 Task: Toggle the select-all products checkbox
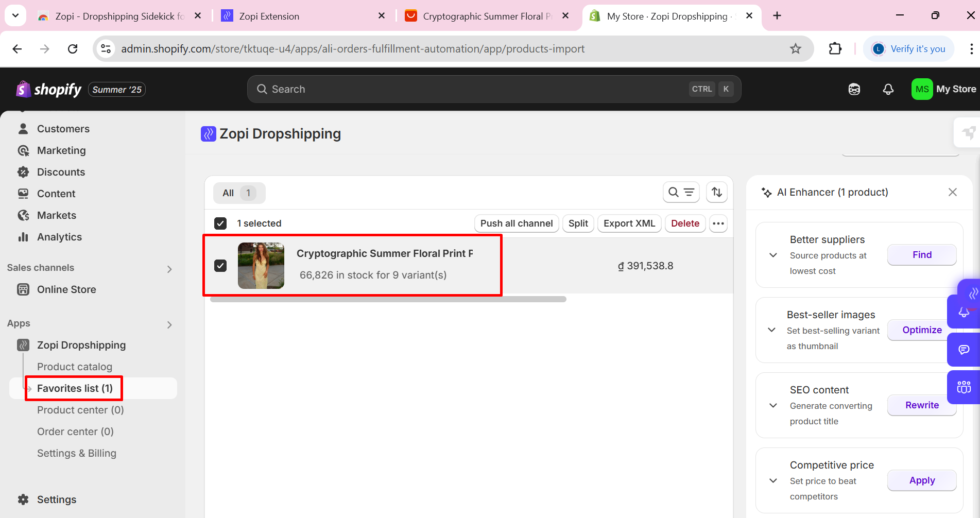(220, 223)
